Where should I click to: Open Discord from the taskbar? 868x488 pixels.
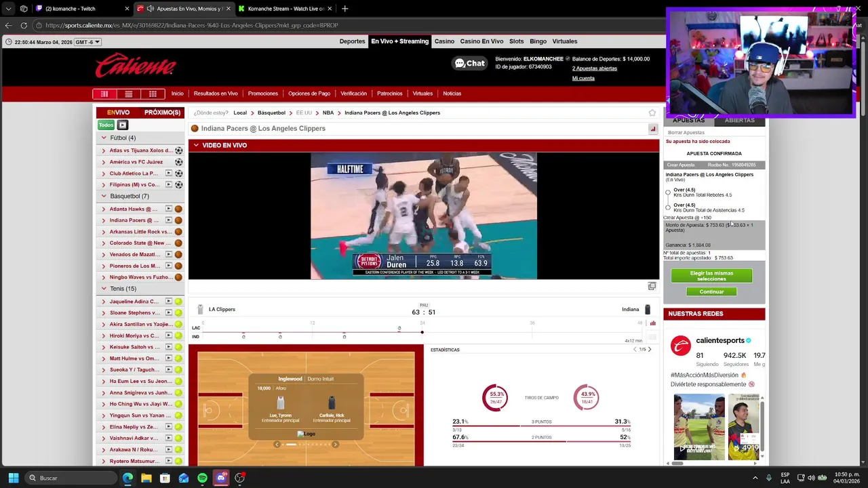click(221, 478)
